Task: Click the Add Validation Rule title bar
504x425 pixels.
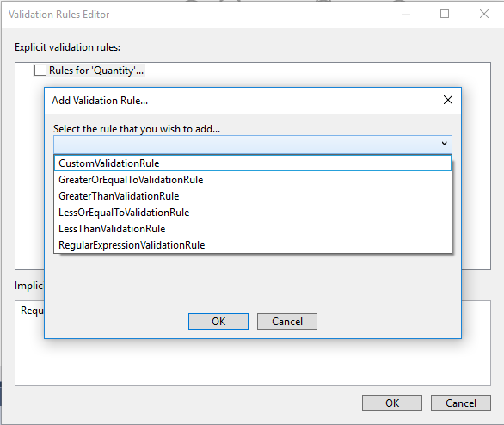Action: [x=241, y=101]
